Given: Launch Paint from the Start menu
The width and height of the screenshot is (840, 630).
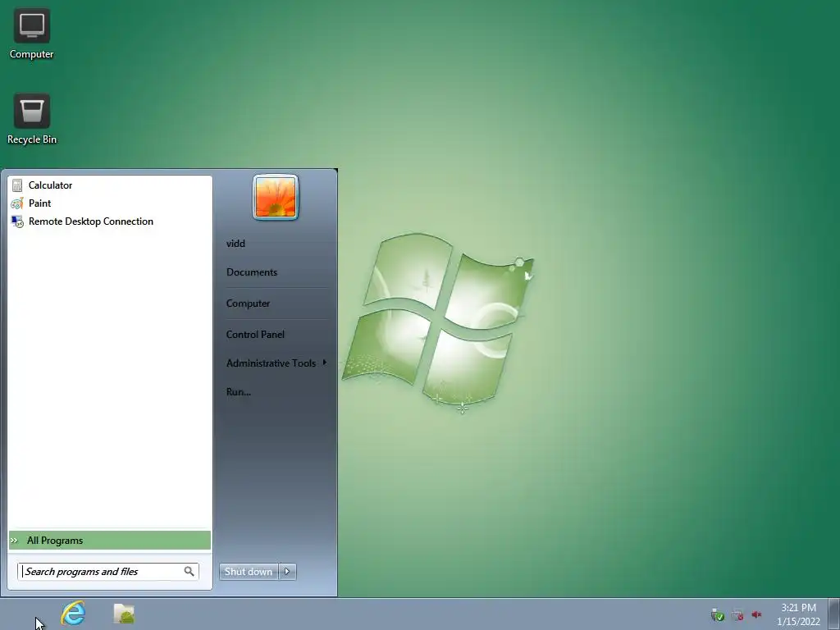Looking at the screenshot, I should (x=110, y=203).
